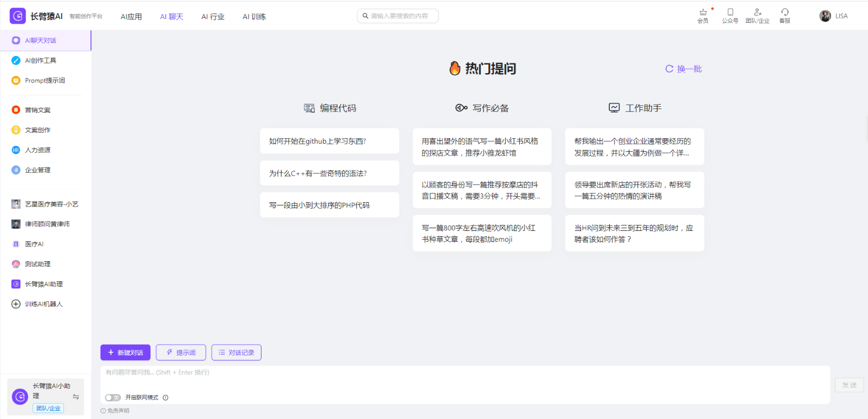868x419 pixels.
Task: Click the 工作助手 heading icon
Action: [614, 108]
